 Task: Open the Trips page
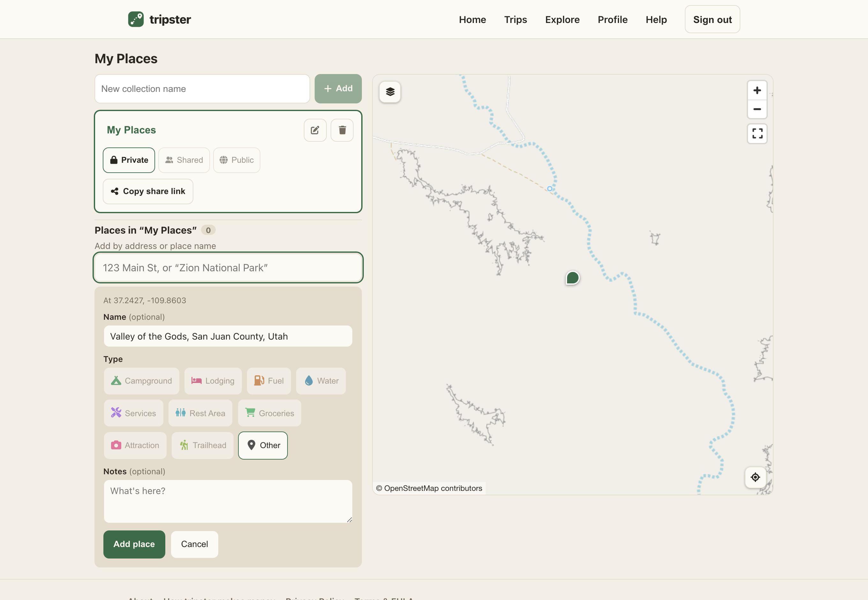[x=515, y=19]
